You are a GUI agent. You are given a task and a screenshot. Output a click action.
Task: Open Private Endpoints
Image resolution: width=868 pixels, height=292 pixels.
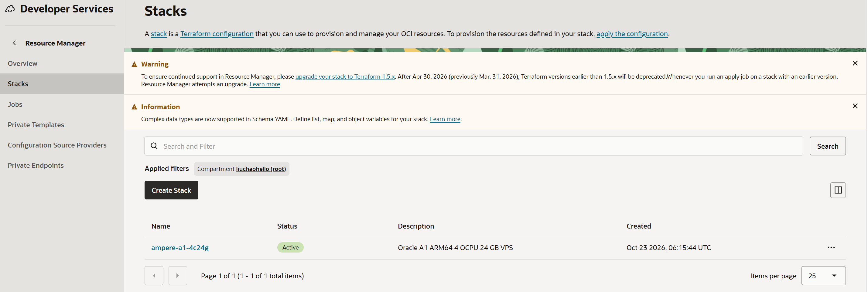pos(62,165)
